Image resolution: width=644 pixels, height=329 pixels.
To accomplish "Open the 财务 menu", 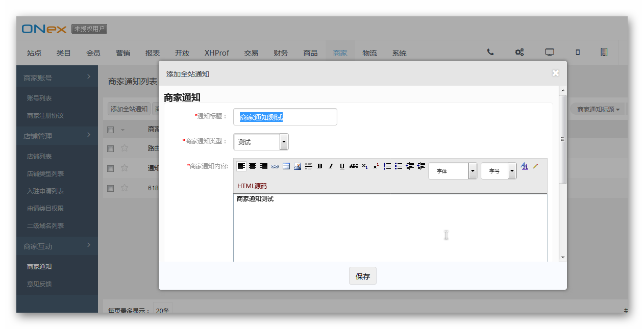I will pyautogui.click(x=281, y=53).
